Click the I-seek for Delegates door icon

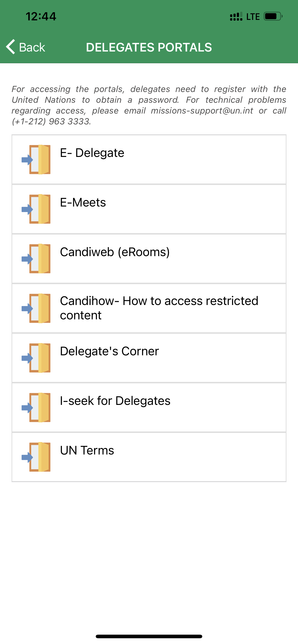[x=36, y=408]
